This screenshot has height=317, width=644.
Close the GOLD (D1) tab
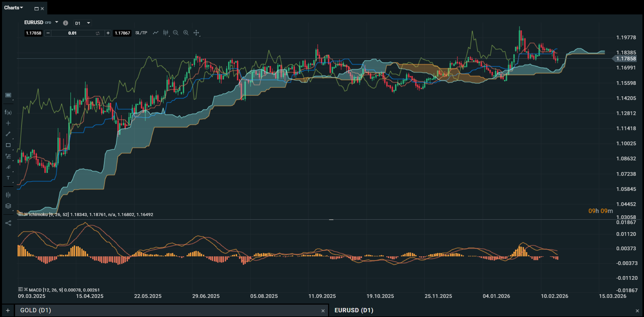(x=323, y=311)
